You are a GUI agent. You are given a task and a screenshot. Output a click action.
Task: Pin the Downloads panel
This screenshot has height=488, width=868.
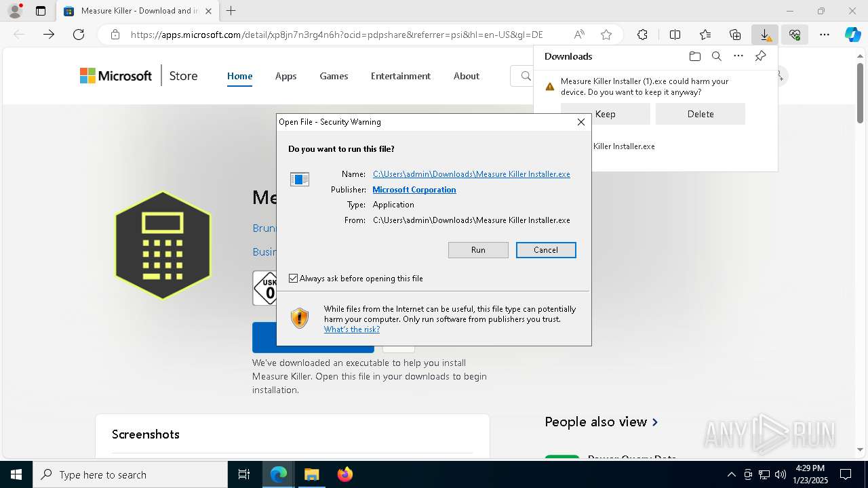760,56
